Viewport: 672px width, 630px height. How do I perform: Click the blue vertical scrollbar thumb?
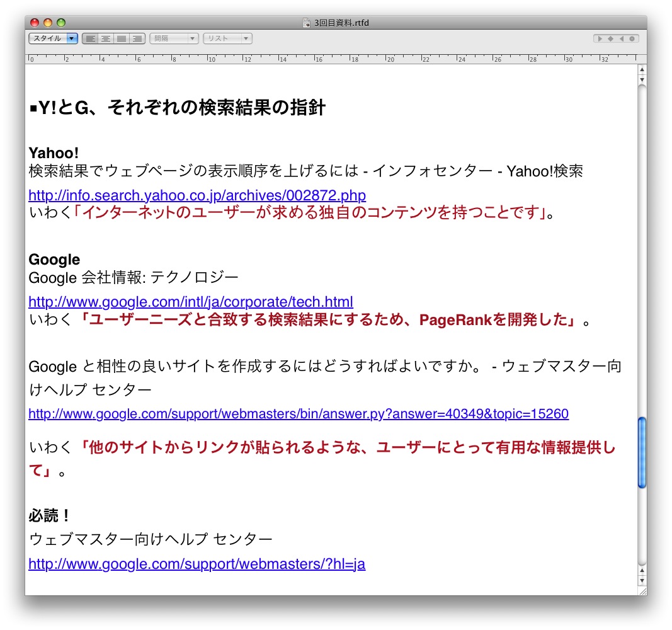click(642, 452)
